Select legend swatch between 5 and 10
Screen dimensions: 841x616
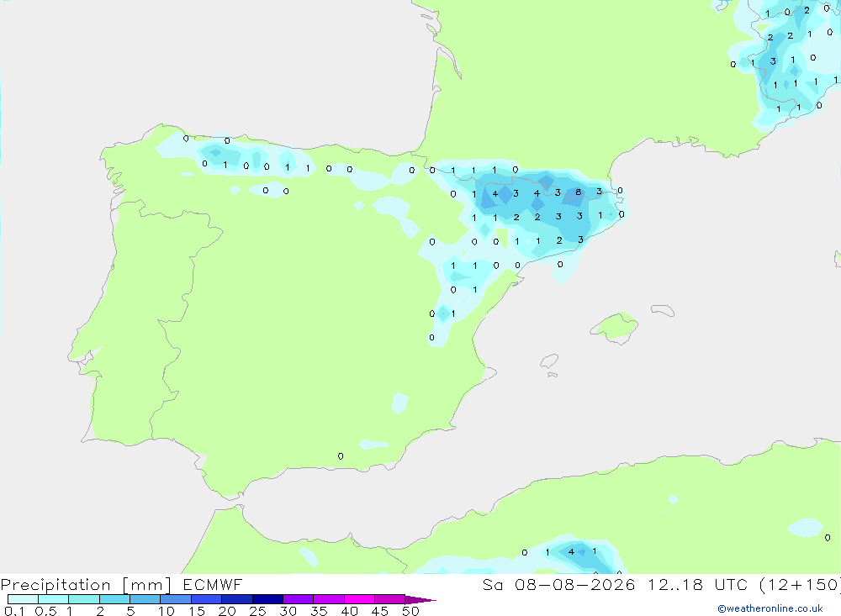point(145,599)
